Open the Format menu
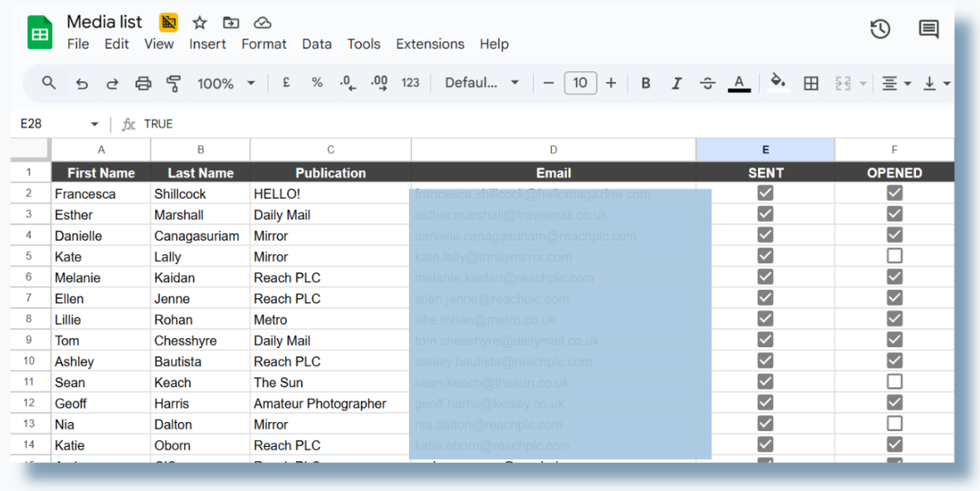980x491 pixels. [263, 44]
